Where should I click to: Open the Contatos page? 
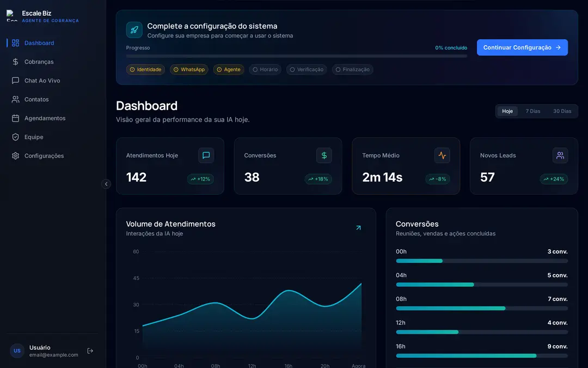tap(53, 99)
